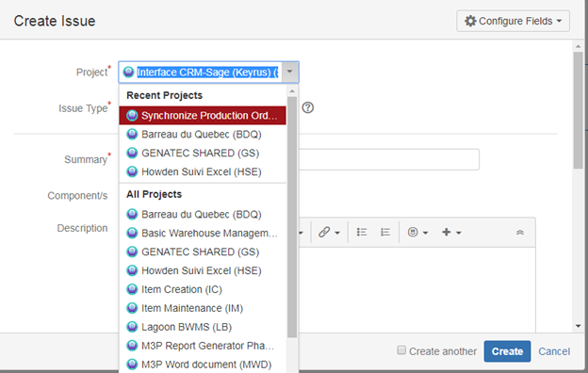588x373 pixels.
Task: Open the Configure Fields menu
Action: click(513, 21)
